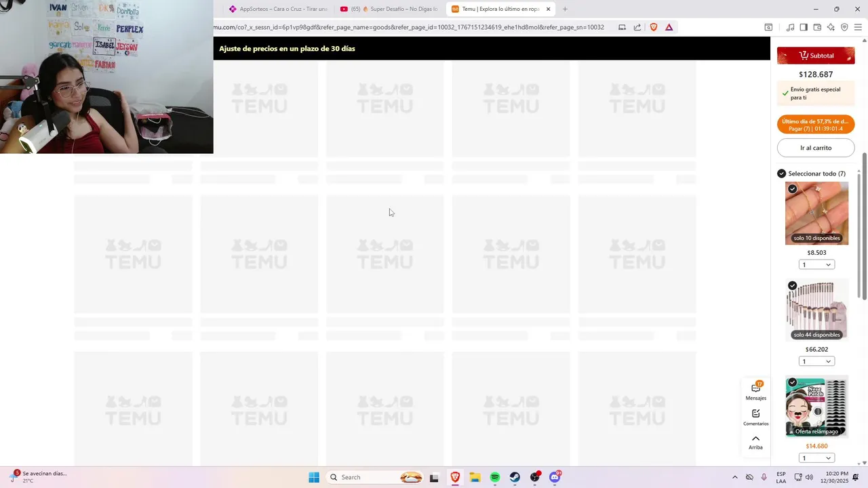Click the $66.202 price text
Screen dimensions: 868x488
[x=816, y=350]
